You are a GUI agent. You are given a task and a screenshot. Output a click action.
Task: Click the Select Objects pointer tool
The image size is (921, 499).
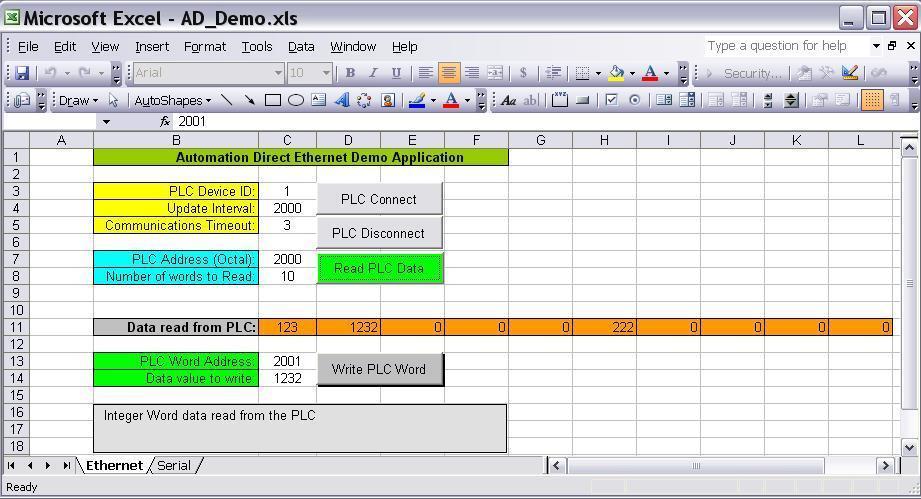[113, 100]
